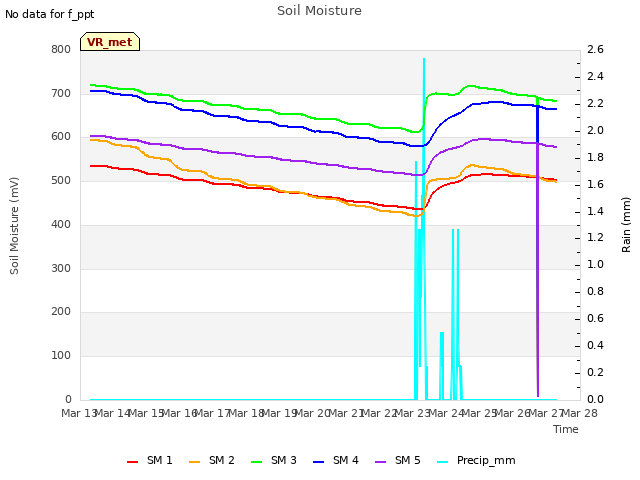Click the Mar 13 x-axis tick label
Viewport: 640px width, 480px height.
point(79,413)
